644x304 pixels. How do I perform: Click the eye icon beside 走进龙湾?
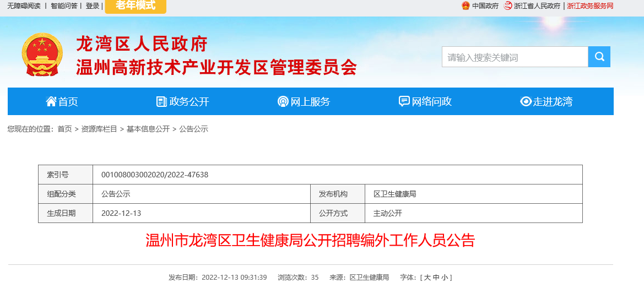[526, 101]
